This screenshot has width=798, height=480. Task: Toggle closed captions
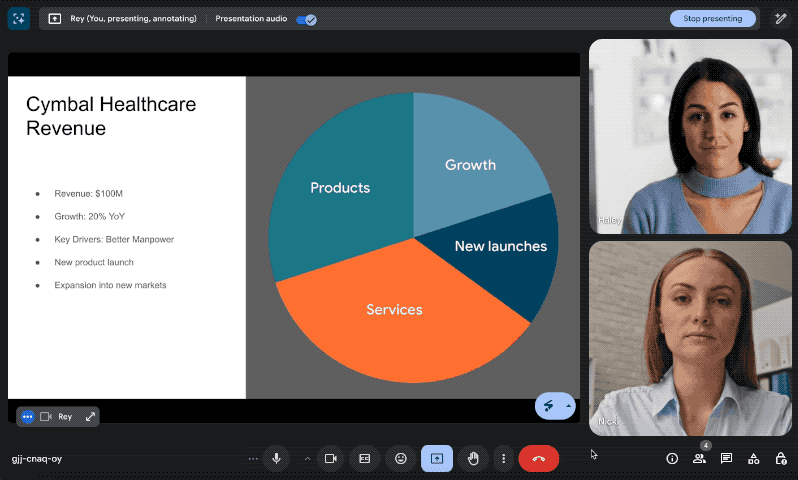[x=365, y=458]
